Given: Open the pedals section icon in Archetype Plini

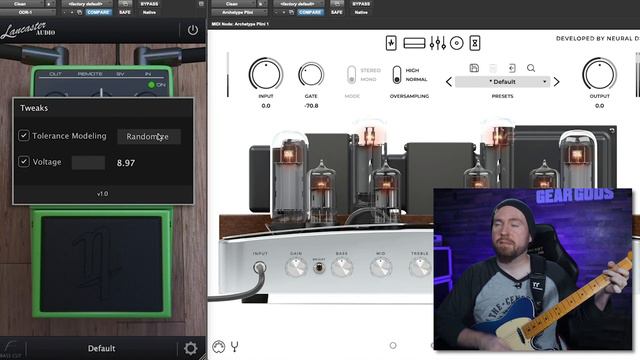Looking at the screenshot, I should [x=391, y=43].
